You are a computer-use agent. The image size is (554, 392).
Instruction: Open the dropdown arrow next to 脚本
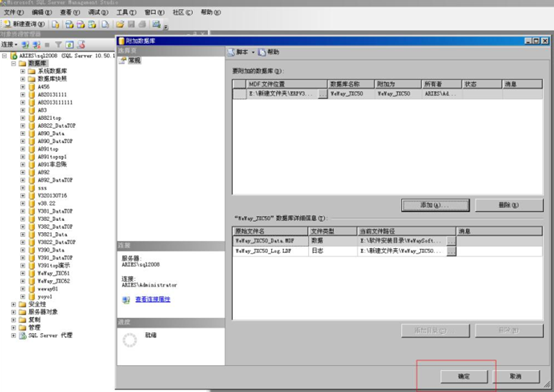[x=253, y=52]
